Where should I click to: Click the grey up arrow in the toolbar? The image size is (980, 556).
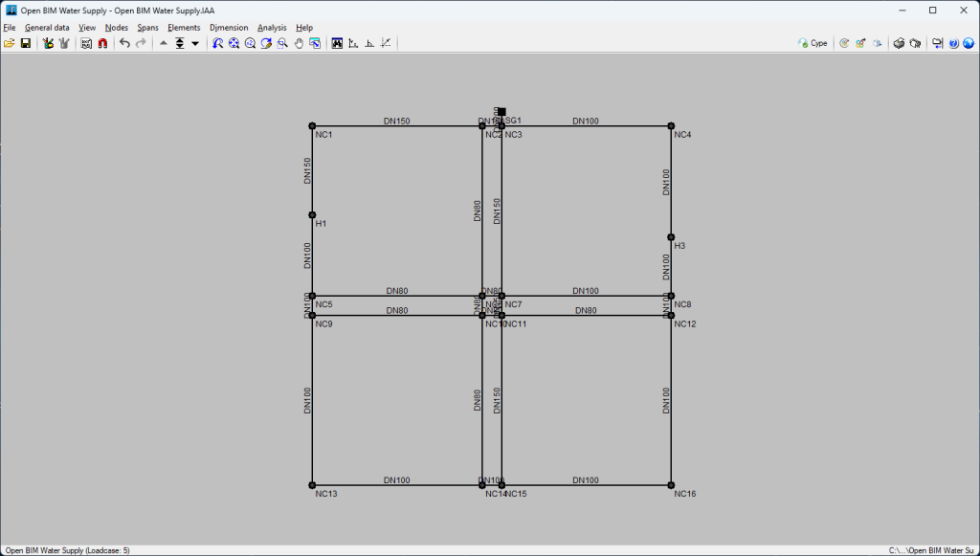[x=163, y=43]
